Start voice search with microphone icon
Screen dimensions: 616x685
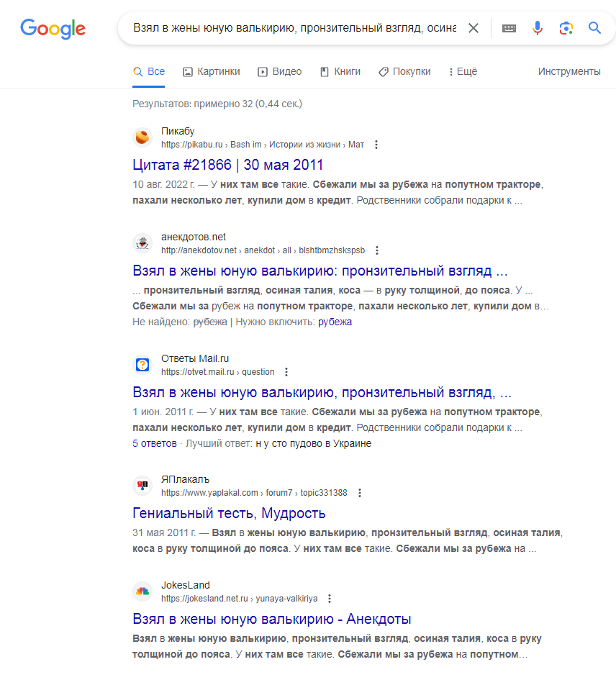pyautogui.click(x=537, y=28)
